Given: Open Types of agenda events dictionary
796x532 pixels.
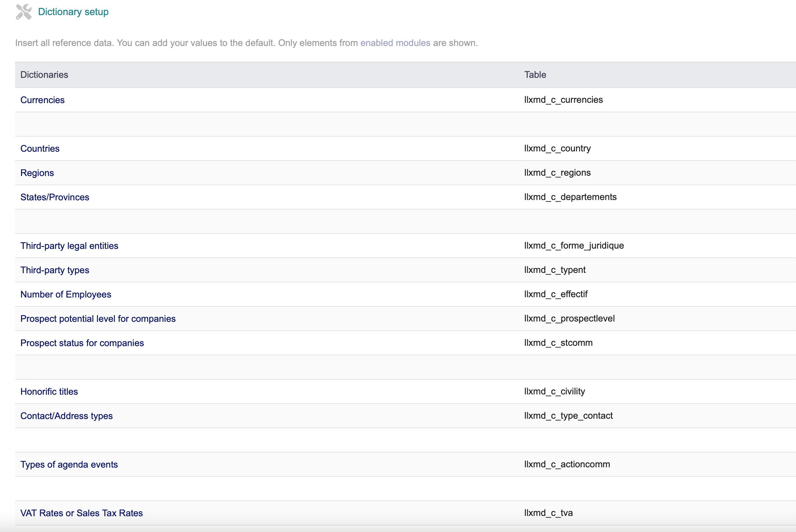Looking at the screenshot, I should (x=69, y=464).
